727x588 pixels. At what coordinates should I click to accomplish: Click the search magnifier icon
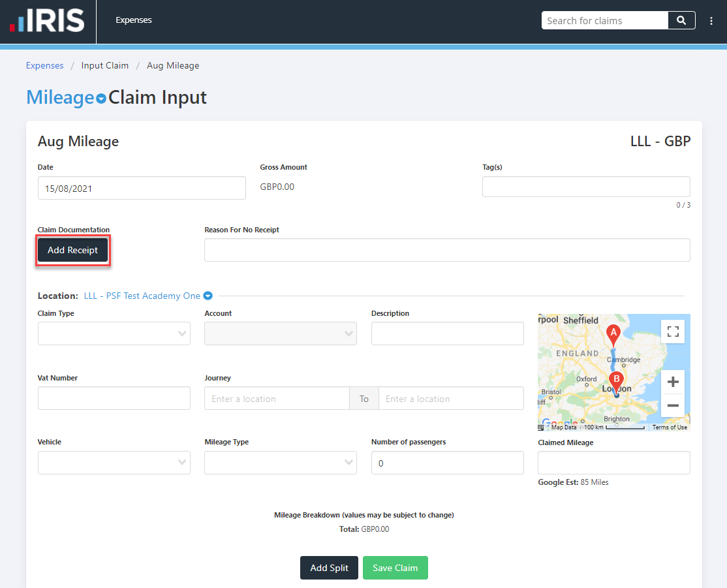tap(681, 20)
